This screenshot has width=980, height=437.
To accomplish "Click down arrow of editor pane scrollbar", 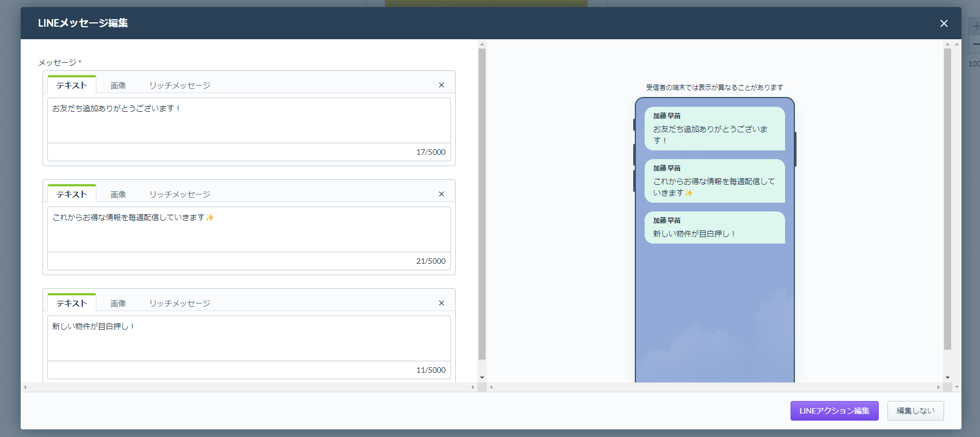I will pyautogui.click(x=482, y=378).
